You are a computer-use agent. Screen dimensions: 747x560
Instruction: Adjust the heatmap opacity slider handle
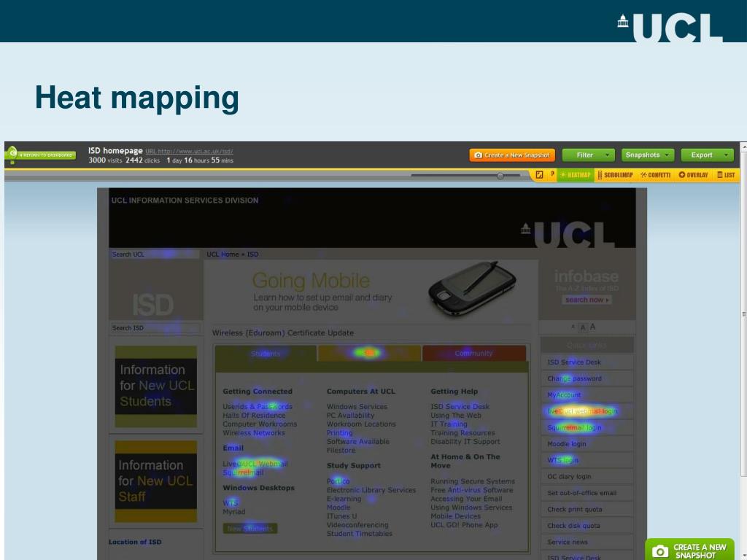[x=500, y=176]
